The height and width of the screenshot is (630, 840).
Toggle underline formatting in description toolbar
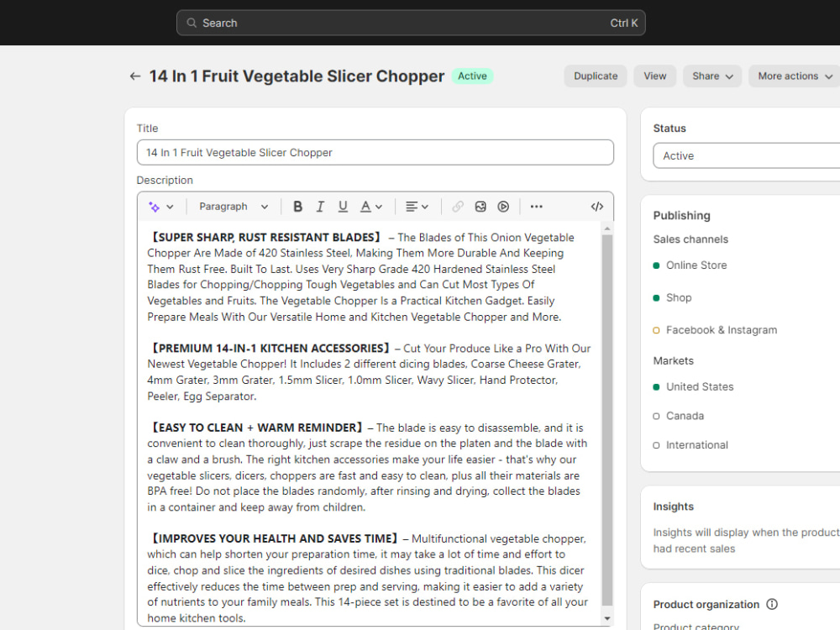point(343,207)
